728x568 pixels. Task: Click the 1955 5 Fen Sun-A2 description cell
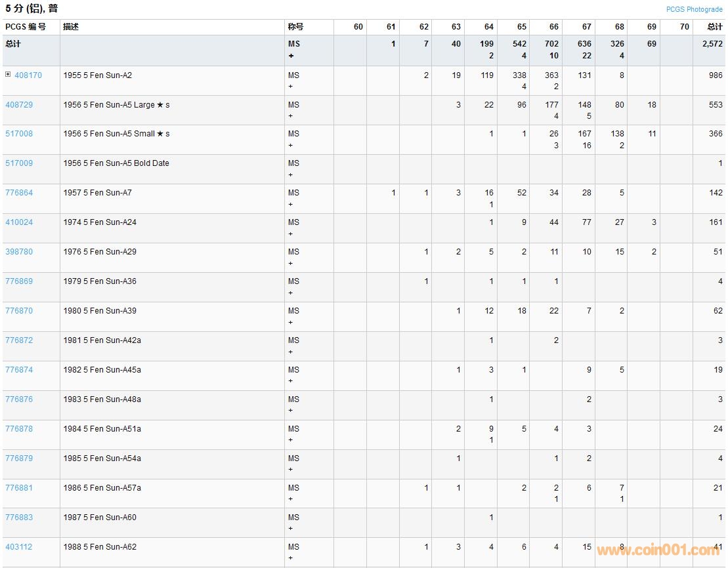click(x=98, y=75)
